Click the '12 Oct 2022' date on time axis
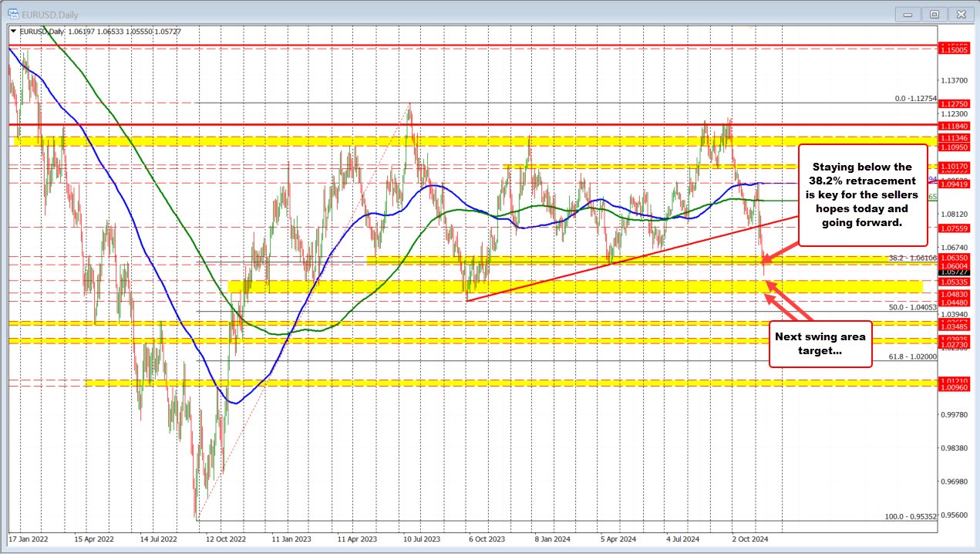The image size is (980, 554). point(226,538)
